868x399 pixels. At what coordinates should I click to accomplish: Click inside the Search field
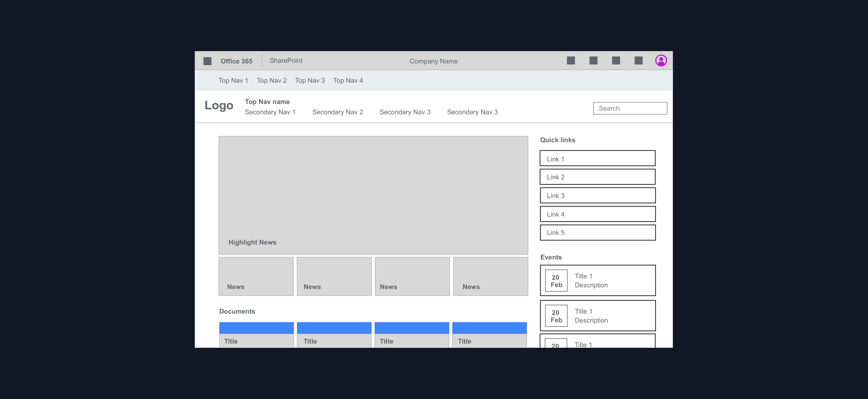(630, 108)
